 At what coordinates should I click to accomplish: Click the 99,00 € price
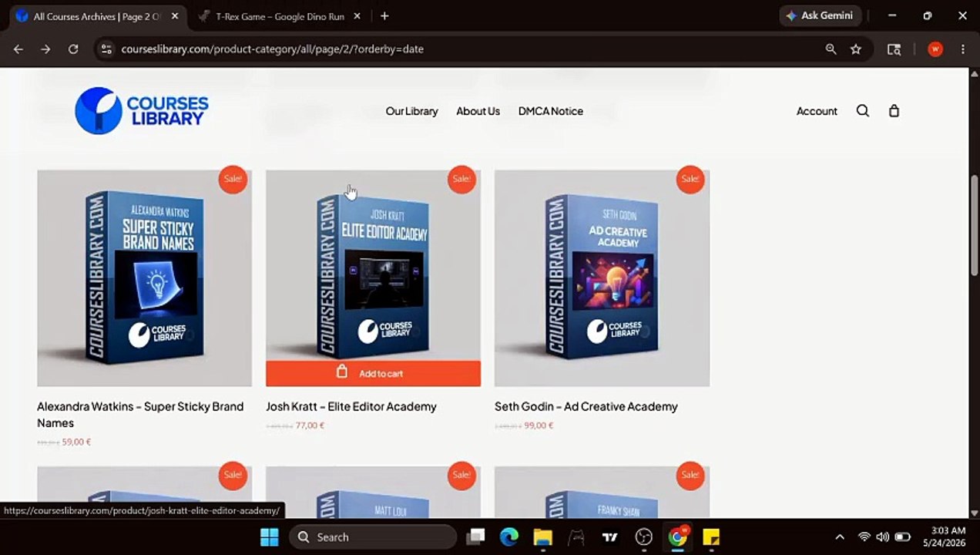tap(539, 425)
